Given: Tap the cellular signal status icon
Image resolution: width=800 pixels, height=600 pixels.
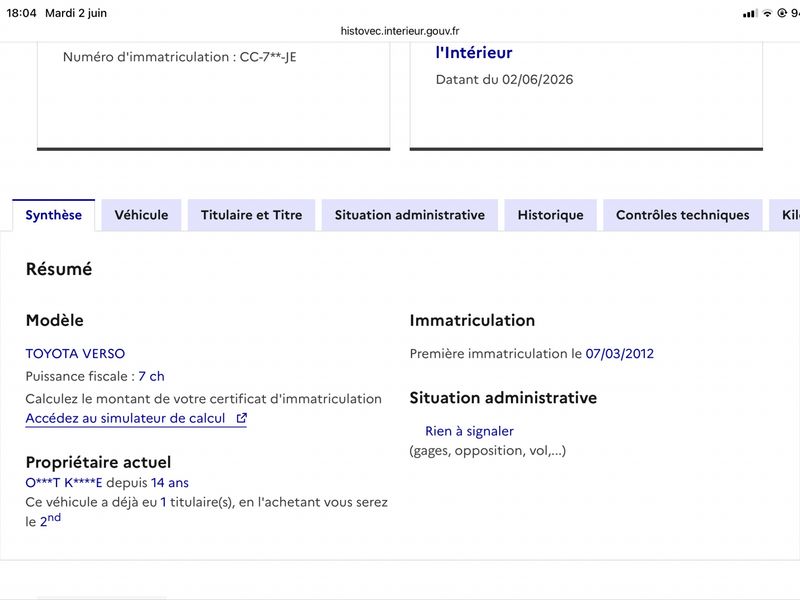Looking at the screenshot, I should tap(750, 13).
